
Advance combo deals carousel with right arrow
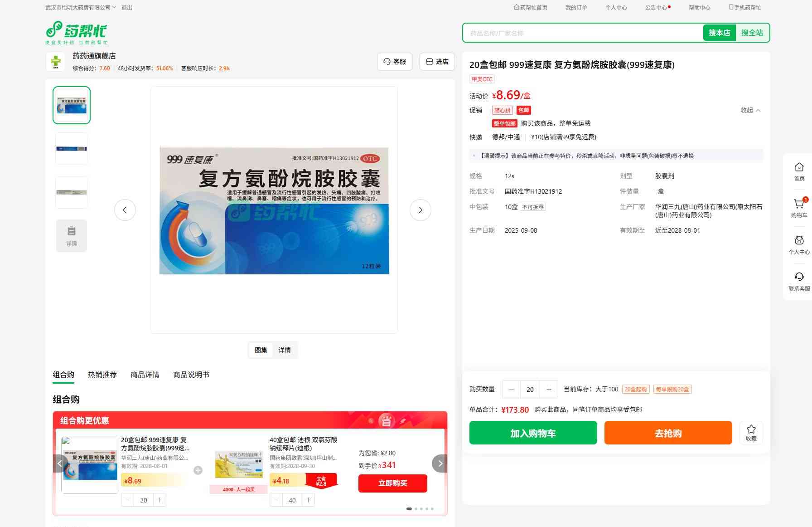click(x=440, y=464)
